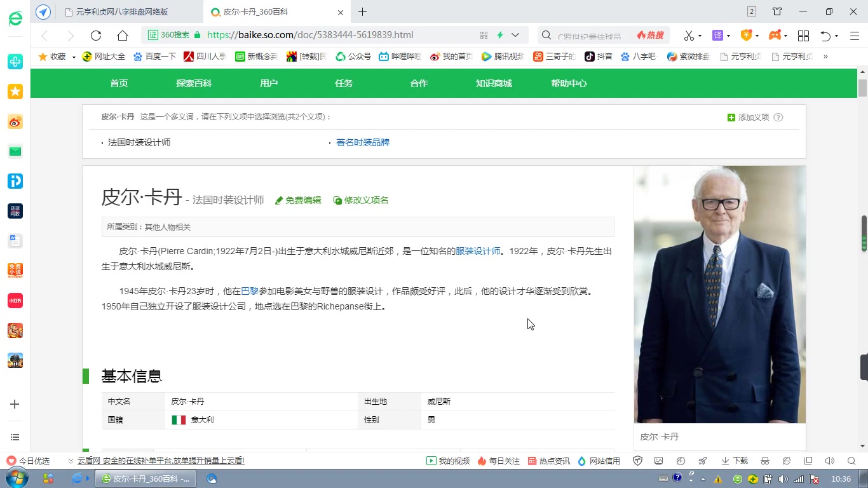Click the sidebar list menu icon
Viewport: 868px width, 488px height.
(x=15, y=437)
